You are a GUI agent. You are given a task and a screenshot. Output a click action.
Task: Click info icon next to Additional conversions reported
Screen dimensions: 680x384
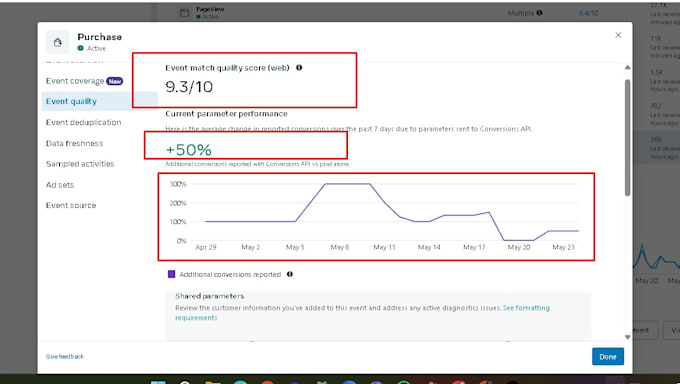(x=290, y=274)
